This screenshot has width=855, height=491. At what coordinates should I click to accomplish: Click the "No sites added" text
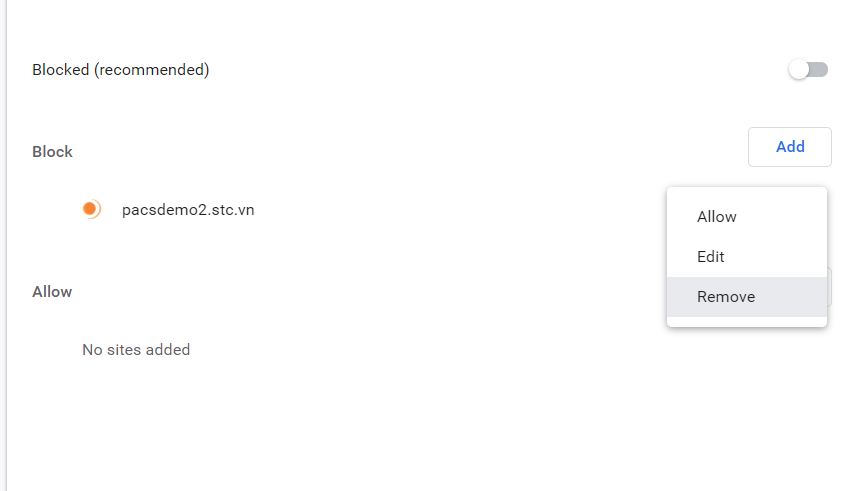tap(136, 350)
